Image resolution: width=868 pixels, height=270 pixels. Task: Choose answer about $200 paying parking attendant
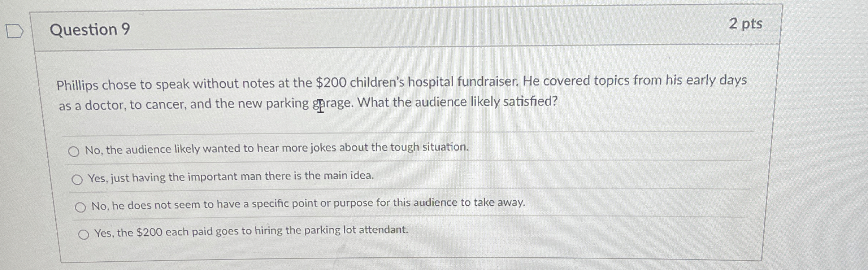[251, 232]
